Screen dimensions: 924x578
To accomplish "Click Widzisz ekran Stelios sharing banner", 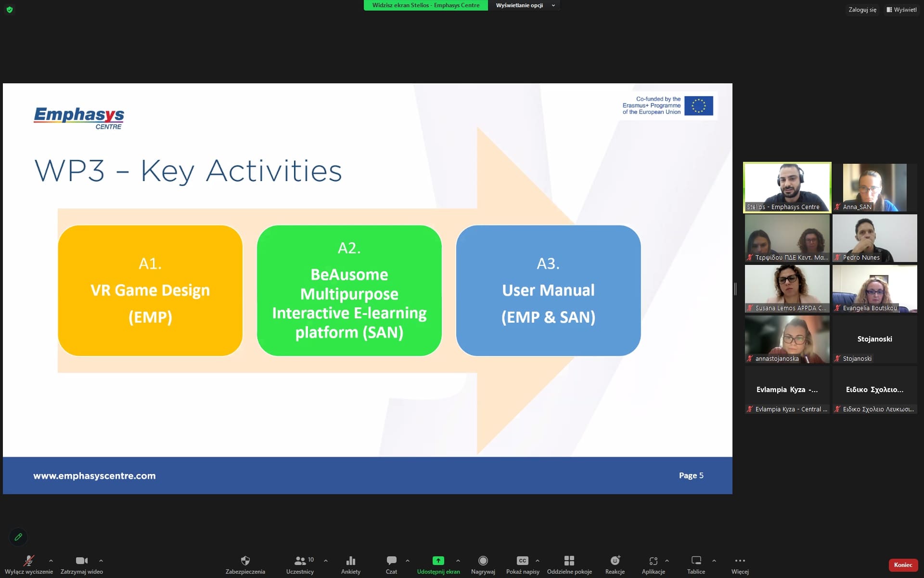I will tap(426, 5).
